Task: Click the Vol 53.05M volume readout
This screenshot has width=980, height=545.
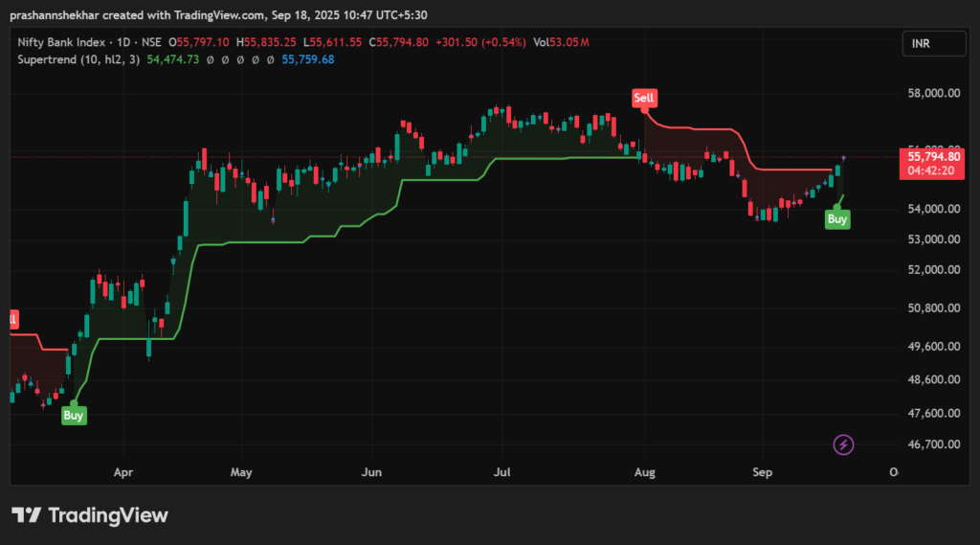Action: click(x=563, y=42)
